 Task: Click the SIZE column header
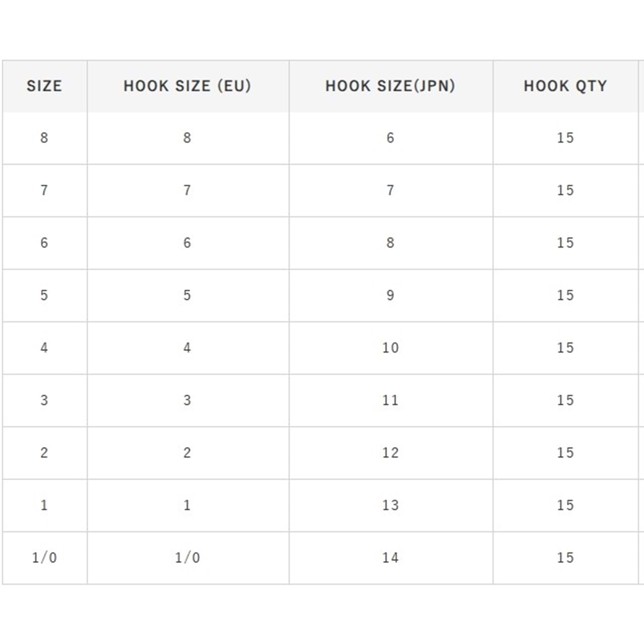(x=44, y=86)
